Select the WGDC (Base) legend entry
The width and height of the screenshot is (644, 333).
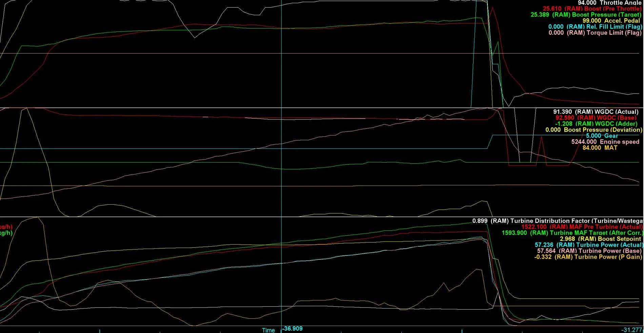(x=596, y=118)
